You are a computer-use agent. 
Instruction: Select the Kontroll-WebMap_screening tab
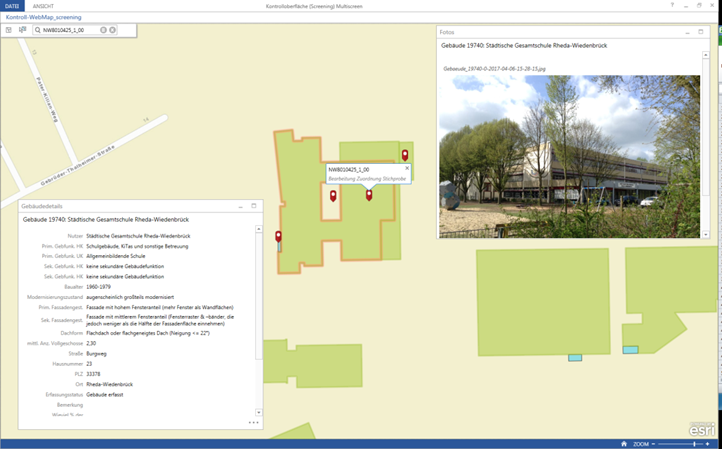tap(44, 17)
